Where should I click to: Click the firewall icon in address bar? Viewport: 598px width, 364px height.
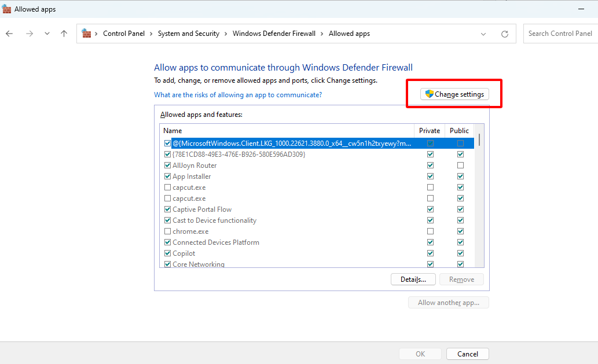[x=87, y=34]
